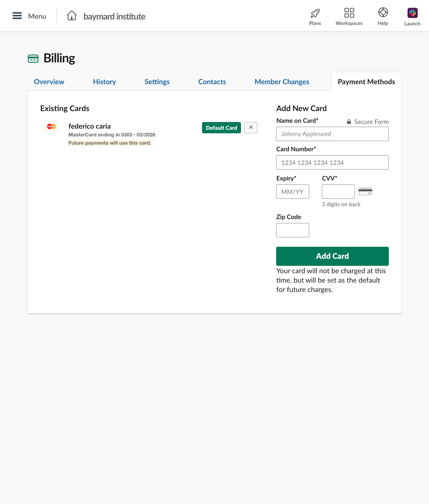Image resolution: width=429 pixels, height=504 pixels.
Task: Switch to the Overview tab
Action: click(x=49, y=82)
